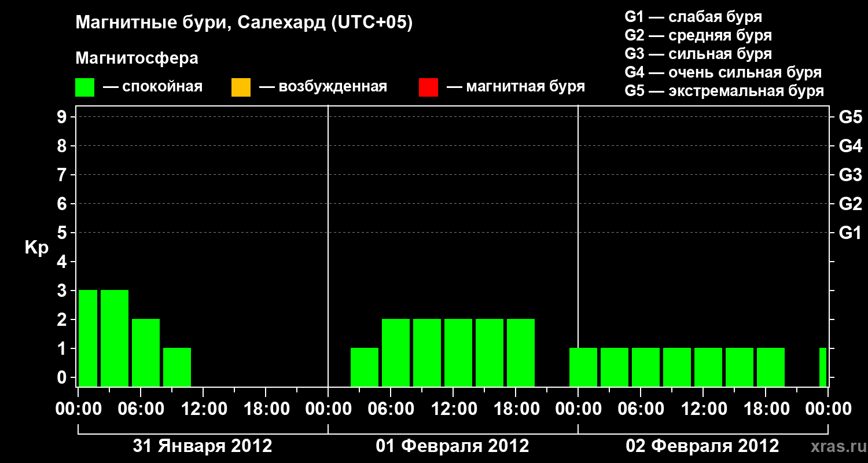Click the green bar covering 12:00 on 02 Февраля
868x463 pixels.
coord(708,367)
